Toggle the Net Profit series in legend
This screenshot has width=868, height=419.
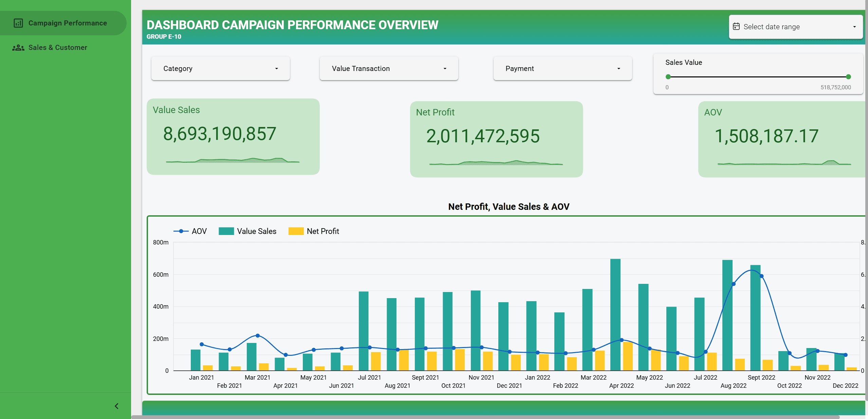point(314,231)
